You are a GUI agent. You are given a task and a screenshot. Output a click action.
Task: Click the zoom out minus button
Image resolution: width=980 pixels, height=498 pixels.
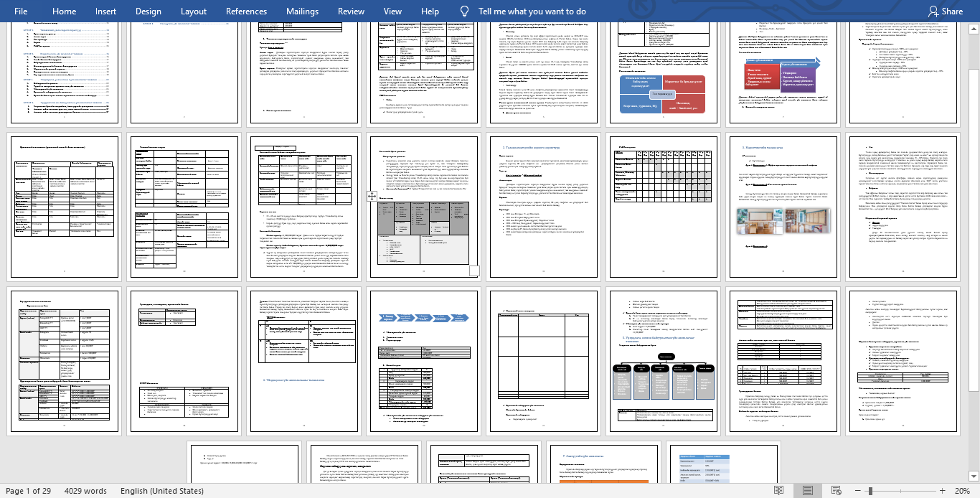[858, 491]
